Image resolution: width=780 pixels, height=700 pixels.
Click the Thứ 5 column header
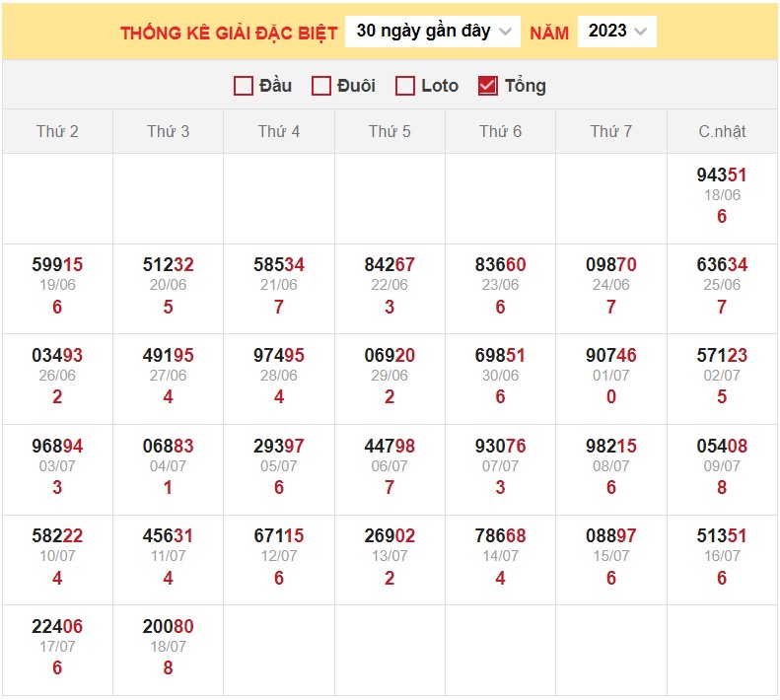(x=390, y=131)
